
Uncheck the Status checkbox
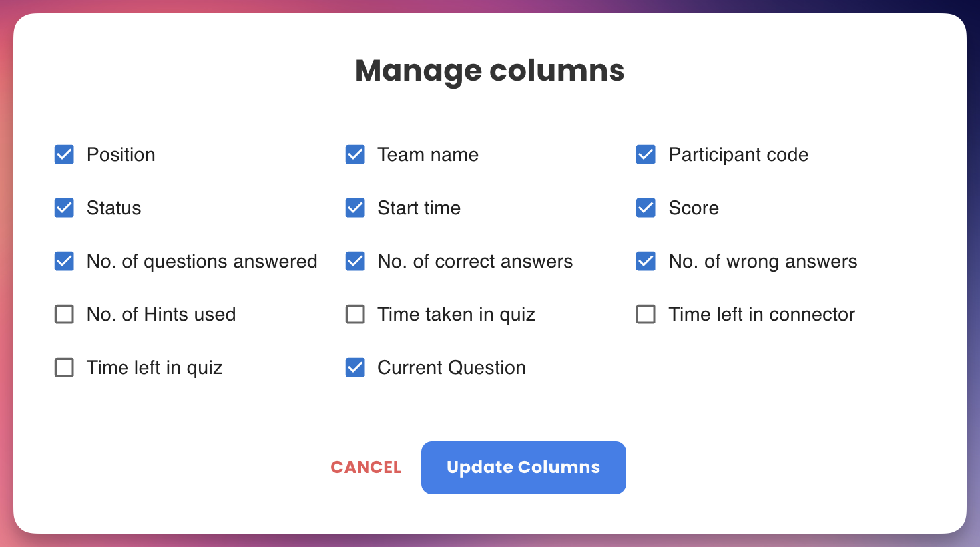pyautogui.click(x=64, y=208)
